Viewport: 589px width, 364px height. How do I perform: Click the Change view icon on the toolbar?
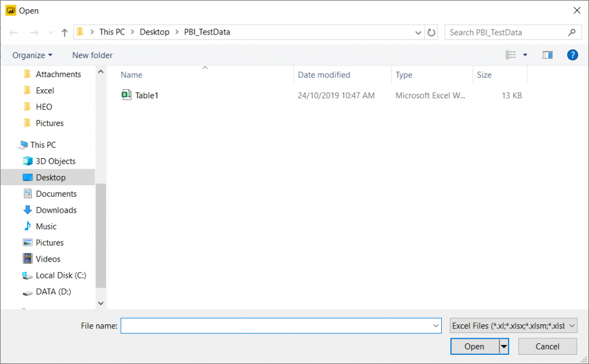(511, 55)
